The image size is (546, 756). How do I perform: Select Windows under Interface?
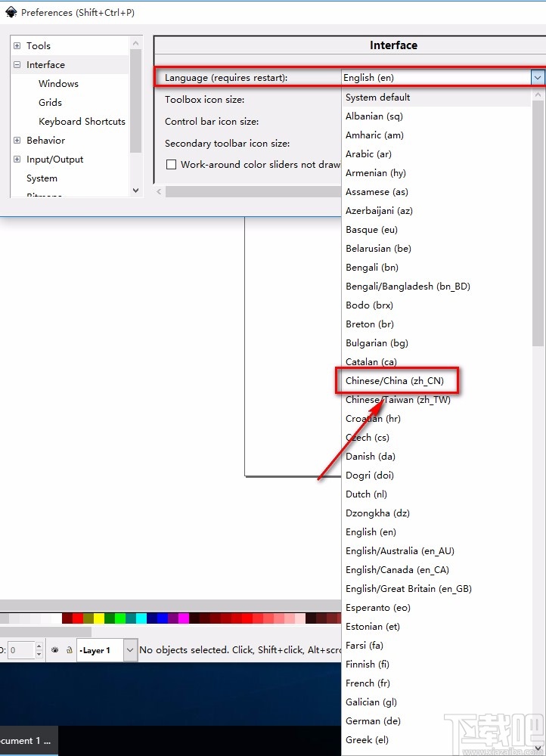point(58,83)
